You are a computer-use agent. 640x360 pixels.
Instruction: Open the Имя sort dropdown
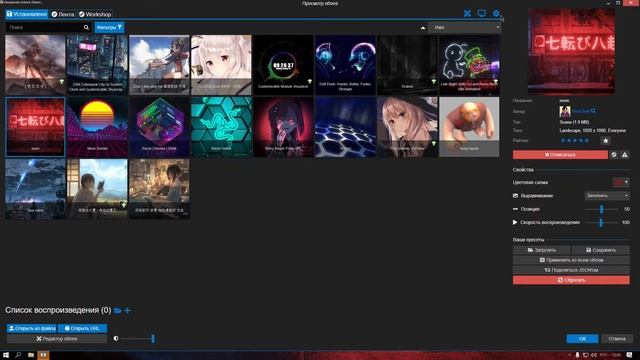coord(464,27)
